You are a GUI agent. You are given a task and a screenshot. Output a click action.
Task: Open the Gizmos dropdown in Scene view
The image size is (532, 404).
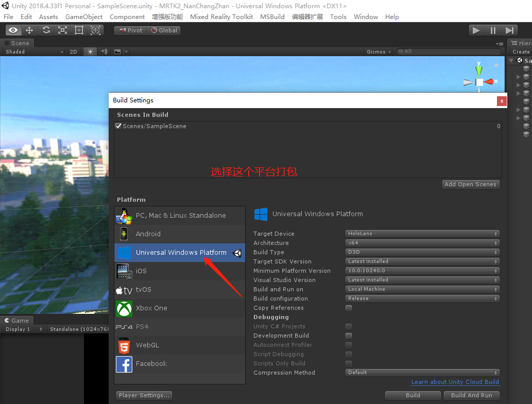click(x=378, y=51)
